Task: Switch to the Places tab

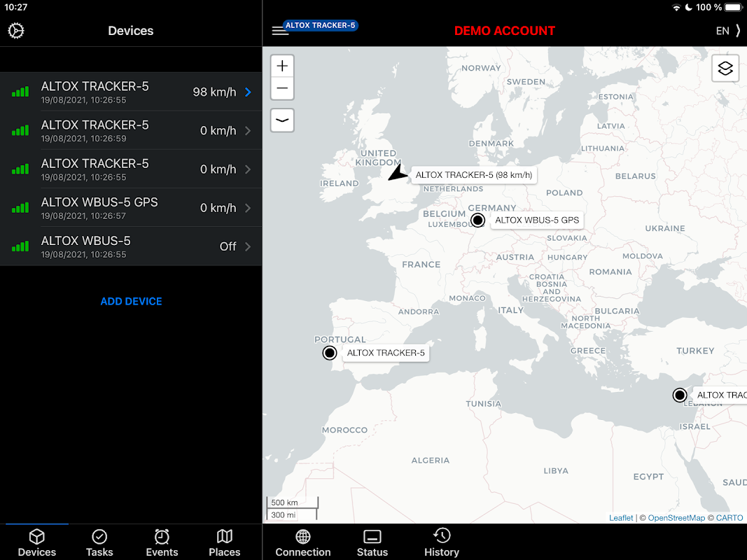Action: 225,543
